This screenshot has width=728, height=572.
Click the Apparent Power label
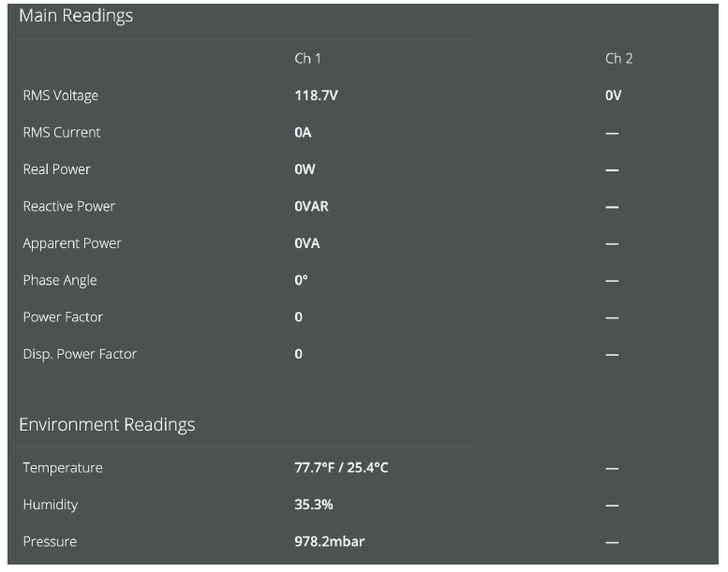[72, 243]
